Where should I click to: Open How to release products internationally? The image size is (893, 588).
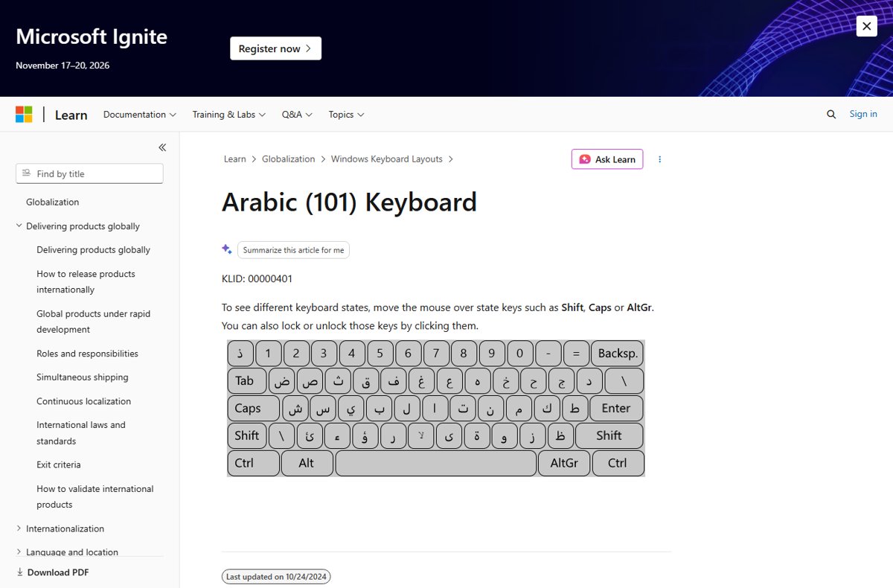pos(86,281)
